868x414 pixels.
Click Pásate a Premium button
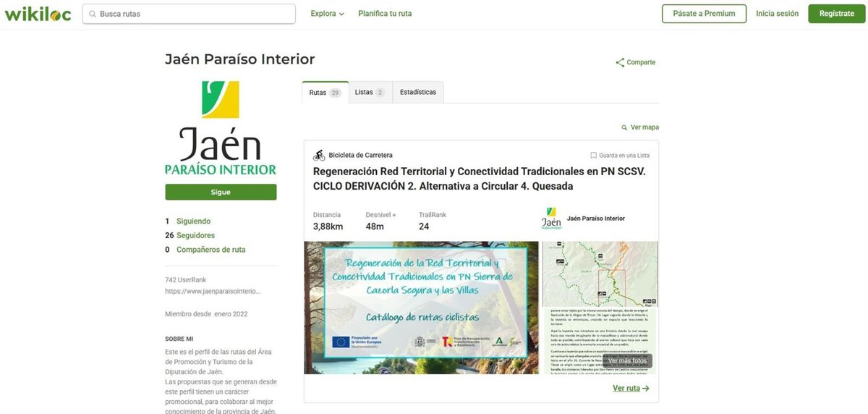(704, 14)
